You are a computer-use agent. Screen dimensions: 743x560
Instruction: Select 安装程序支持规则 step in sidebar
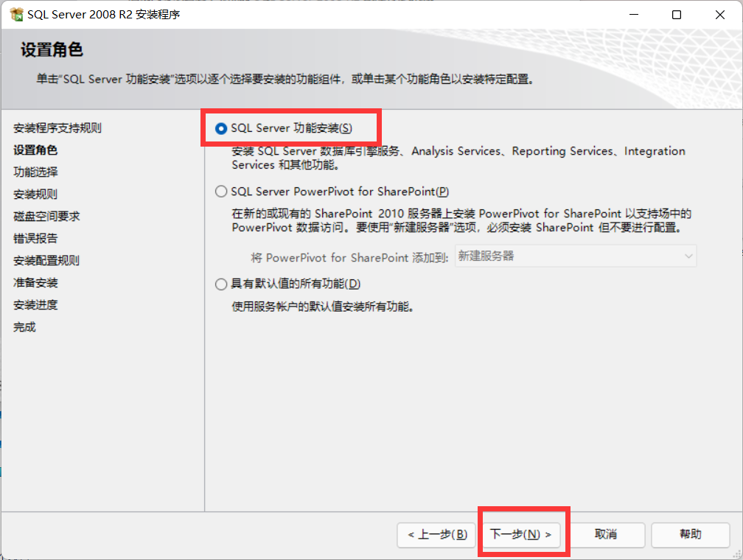tap(57, 128)
